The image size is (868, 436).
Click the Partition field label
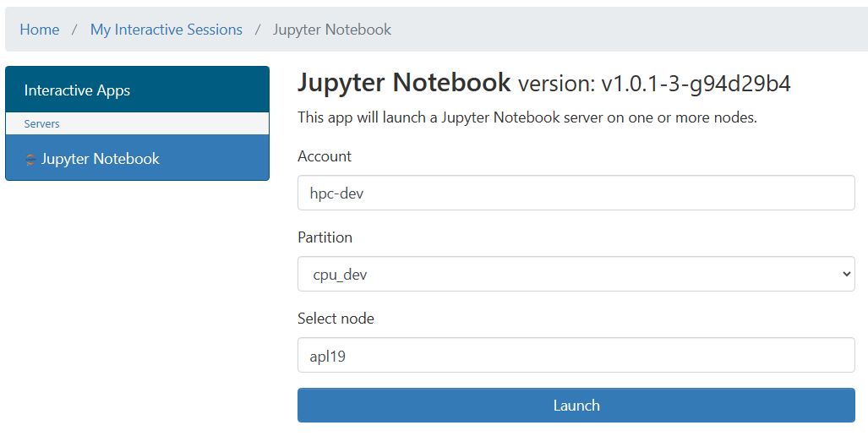click(325, 237)
